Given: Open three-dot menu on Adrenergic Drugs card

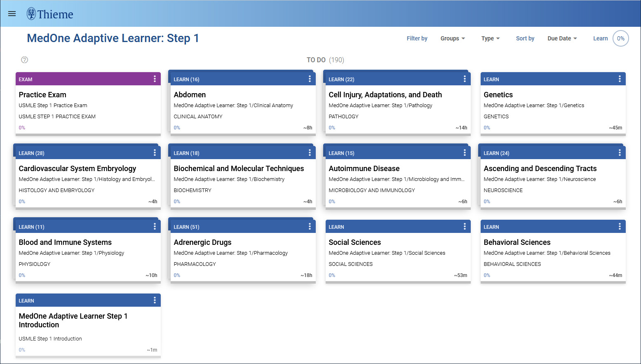Looking at the screenshot, I should tap(310, 226).
